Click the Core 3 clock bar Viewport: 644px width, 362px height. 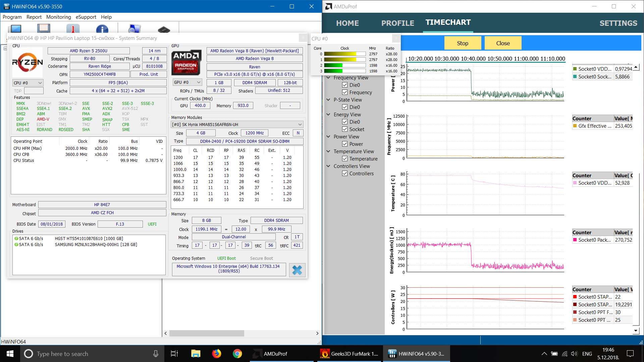[x=345, y=71]
